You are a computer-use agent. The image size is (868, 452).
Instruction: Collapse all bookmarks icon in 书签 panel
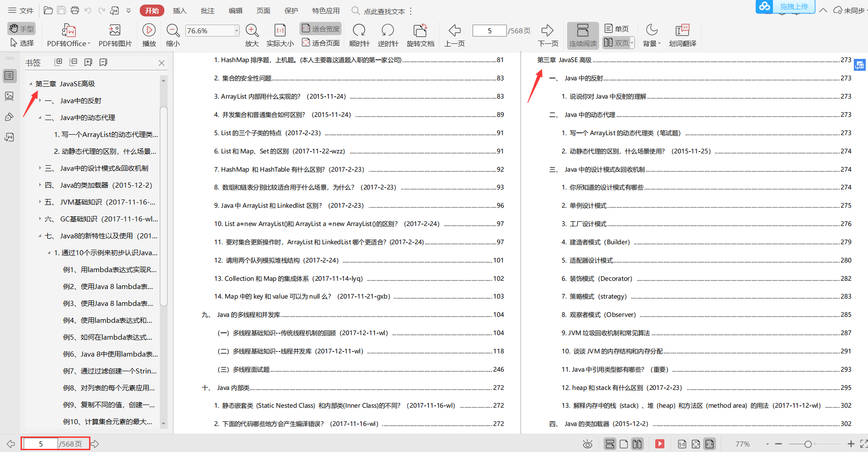73,62
